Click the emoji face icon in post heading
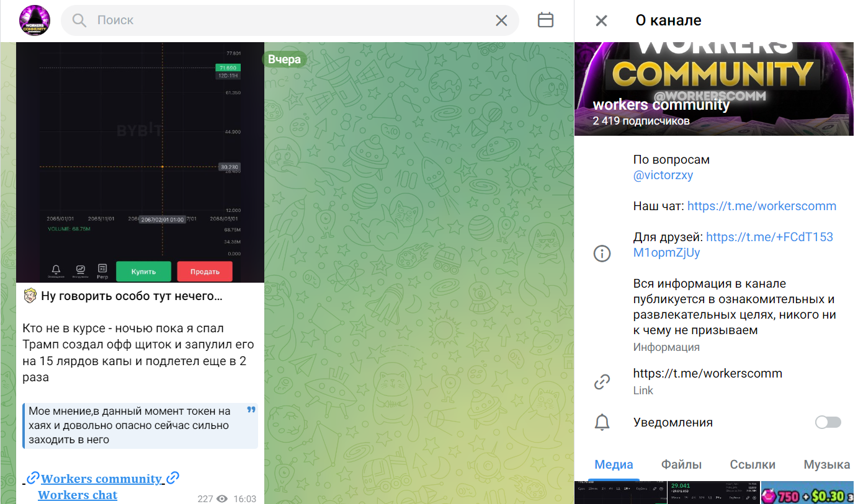Viewport: 858px width, 504px height. point(30,296)
